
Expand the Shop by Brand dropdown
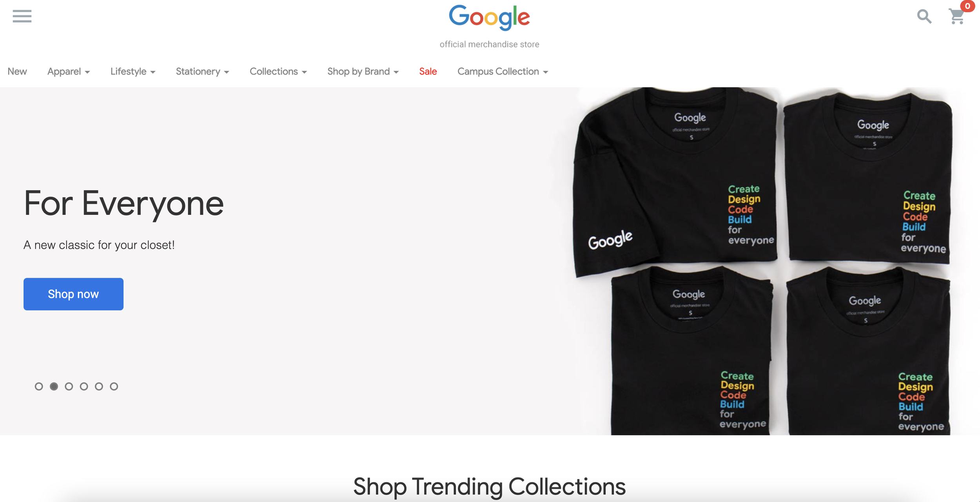click(363, 71)
